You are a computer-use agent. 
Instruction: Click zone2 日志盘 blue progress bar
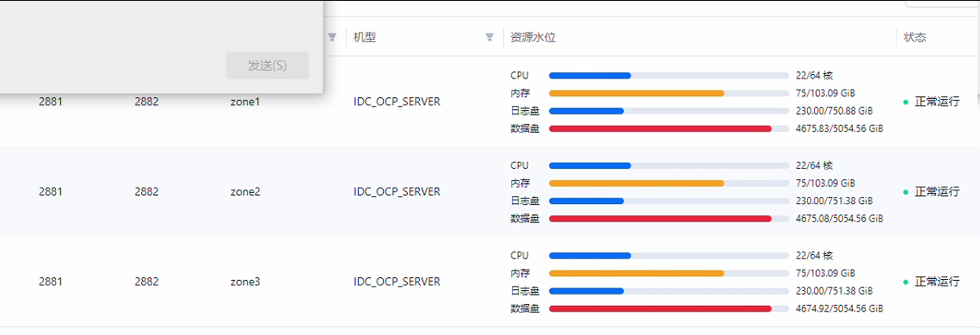pyautogui.click(x=669, y=202)
